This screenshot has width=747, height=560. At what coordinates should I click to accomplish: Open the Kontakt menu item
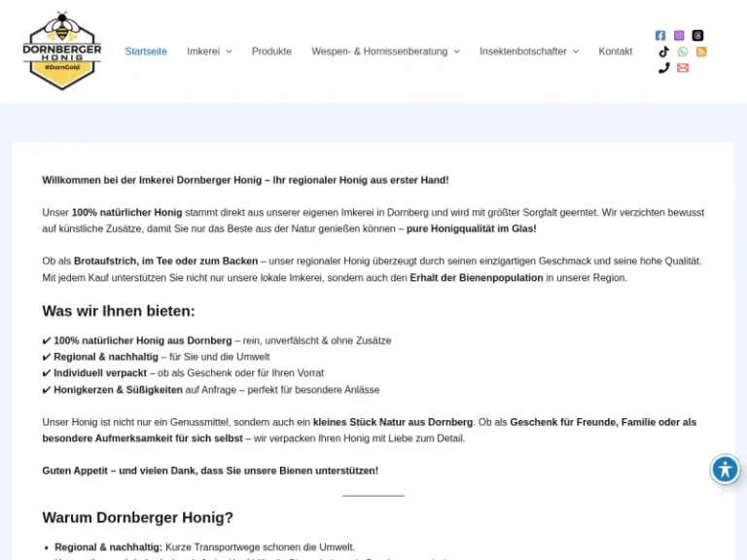[x=616, y=52]
